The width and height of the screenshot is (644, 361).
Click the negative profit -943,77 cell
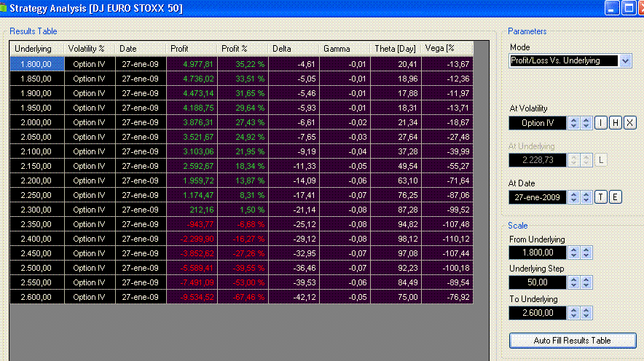click(192, 224)
